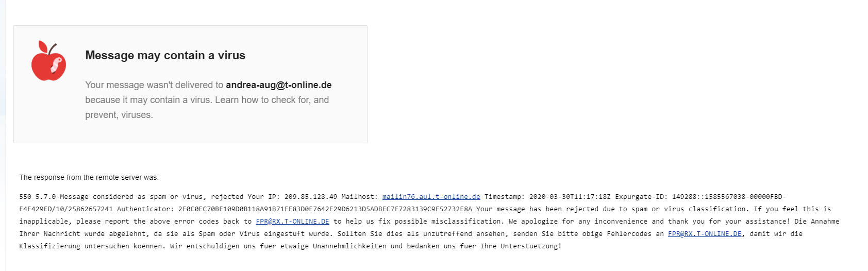Click the wormy red apple virus icon

tap(48, 61)
